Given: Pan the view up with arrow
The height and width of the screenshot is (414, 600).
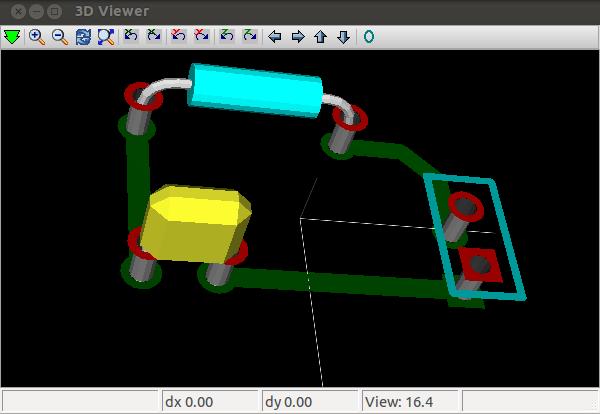Looking at the screenshot, I should coord(320,37).
